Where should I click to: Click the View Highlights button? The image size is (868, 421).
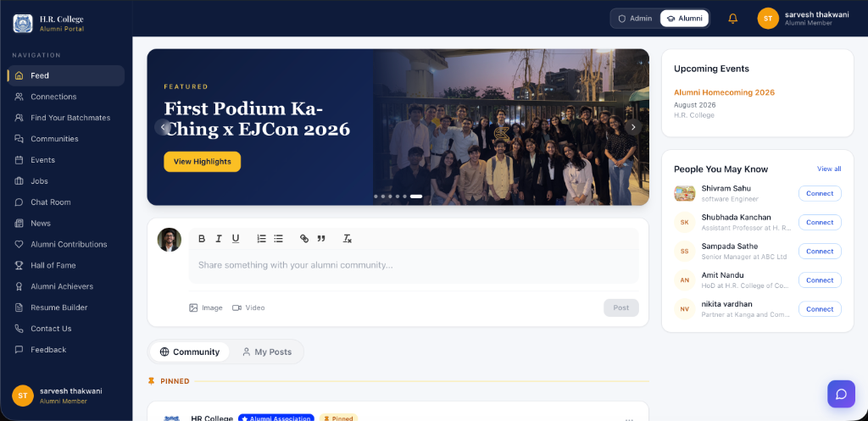tap(202, 162)
